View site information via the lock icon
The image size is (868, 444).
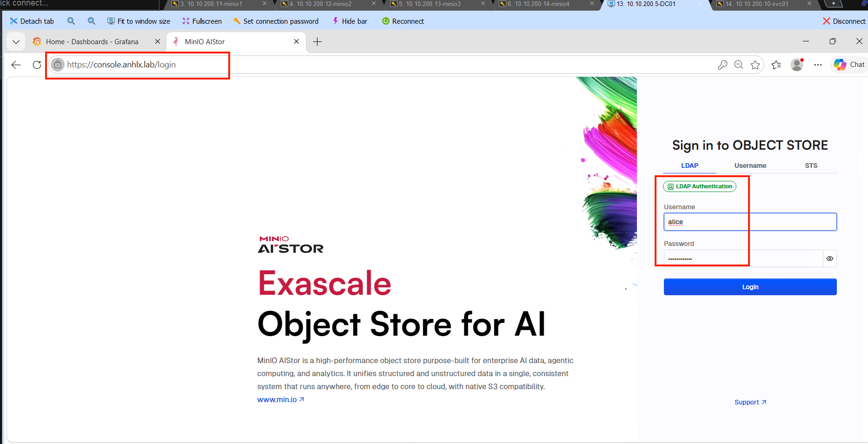click(x=57, y=65)
